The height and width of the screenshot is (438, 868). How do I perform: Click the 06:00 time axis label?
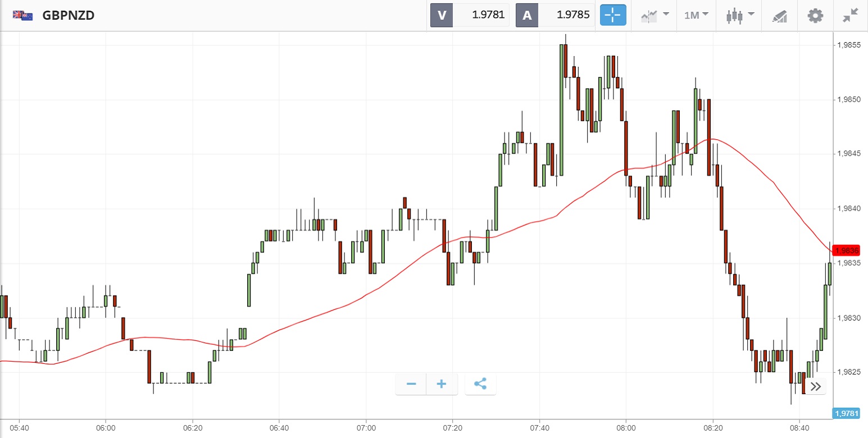point(106,427)
